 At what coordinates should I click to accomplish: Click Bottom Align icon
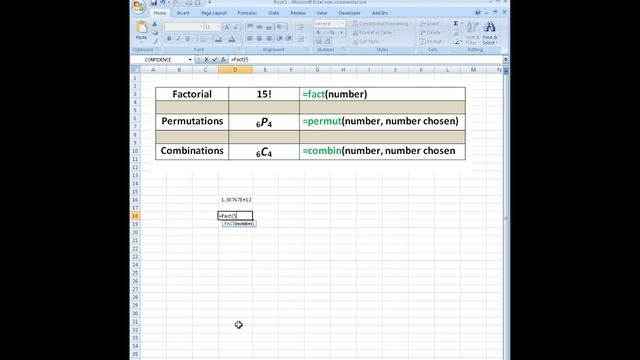[269, 27]
